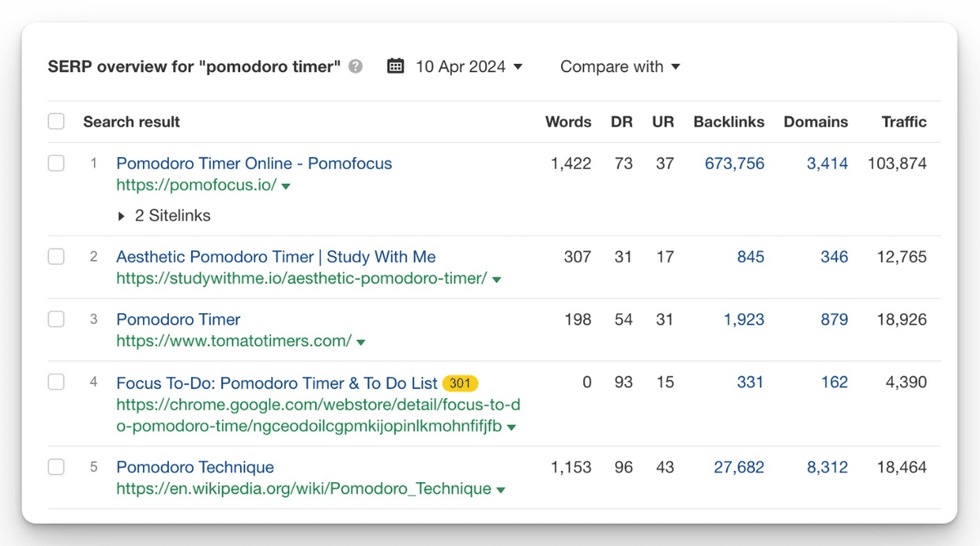Open the Compare with dropdown
The height and width of the screenshot is (546, 980).
point(620,67)
